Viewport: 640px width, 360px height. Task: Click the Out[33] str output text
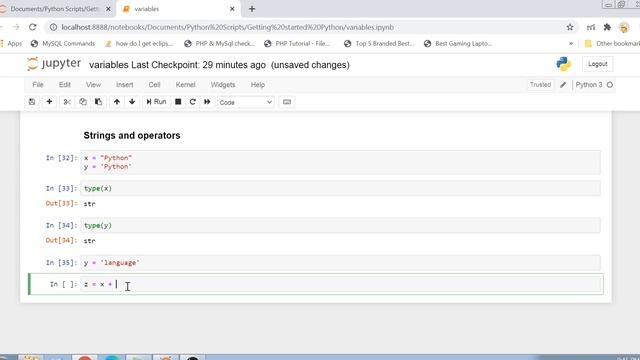click(x=89, y=204)
